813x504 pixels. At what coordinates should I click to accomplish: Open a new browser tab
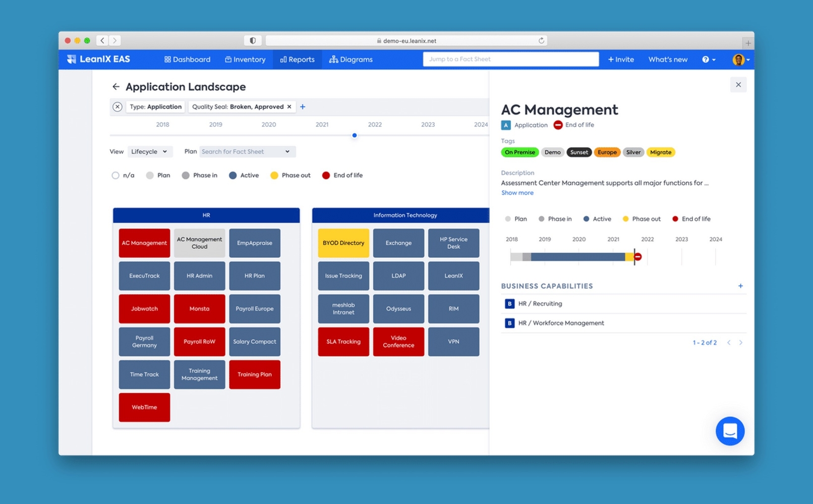coord(748,43)
